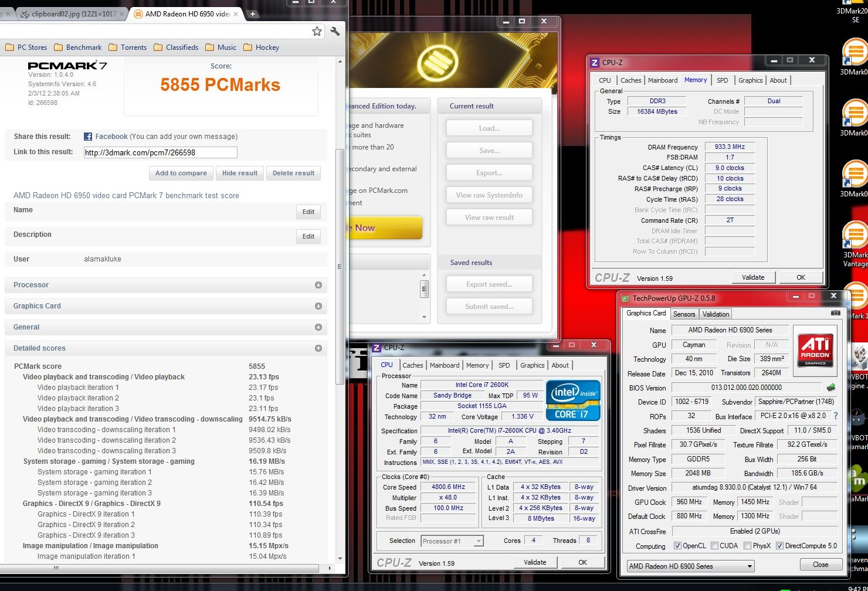Open Graphics tab in lower CPU-Z window

click(532, 365)
